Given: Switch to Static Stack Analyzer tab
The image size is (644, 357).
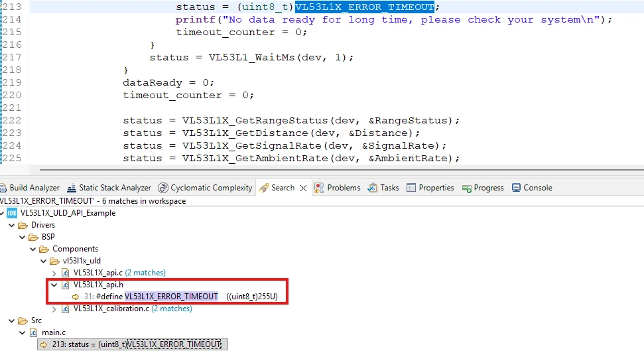Looking at the screenshot, I should tap(109, 188).
